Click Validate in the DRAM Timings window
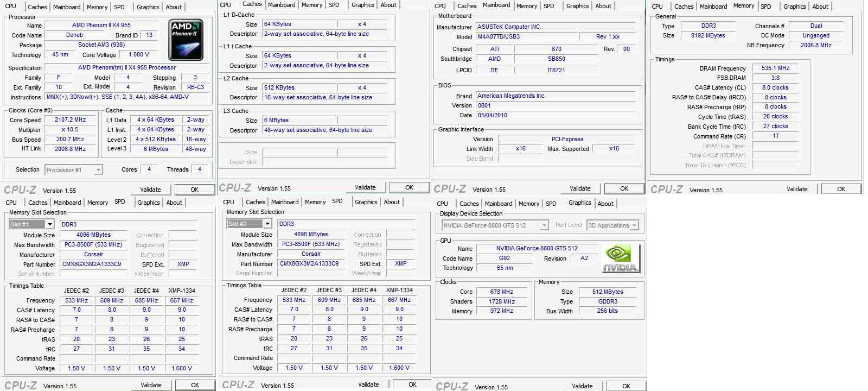868x391 pixels. [797, 189]
